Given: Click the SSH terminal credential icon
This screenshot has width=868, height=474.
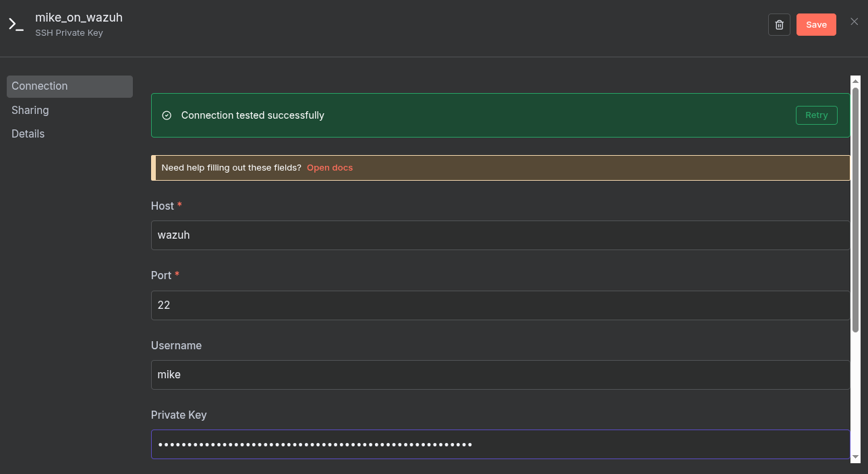Looking at the screenshot, I should coord(16,25).
